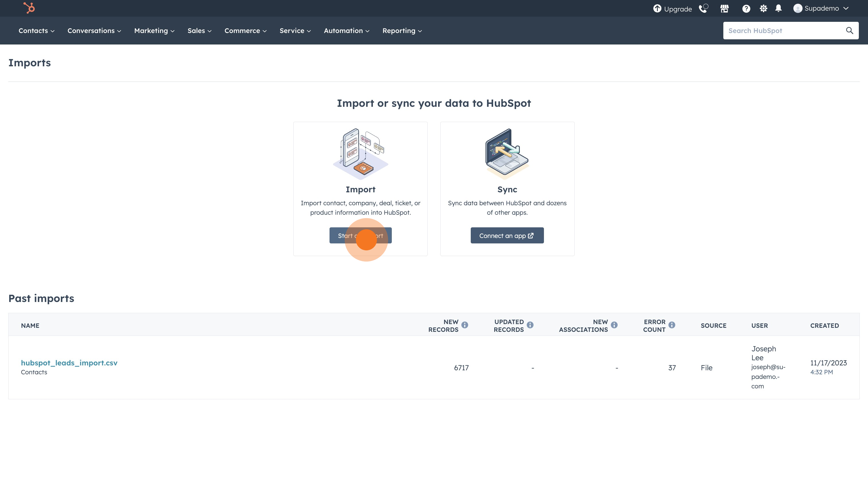Click the Error Count info icon
This screenshot has width=868, height=492.
pyautogui.click(x=671, y=325)
